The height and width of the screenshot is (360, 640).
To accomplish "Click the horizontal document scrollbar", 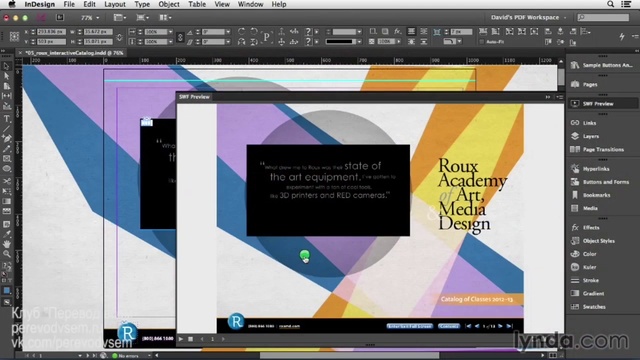I will click(350, 356).
